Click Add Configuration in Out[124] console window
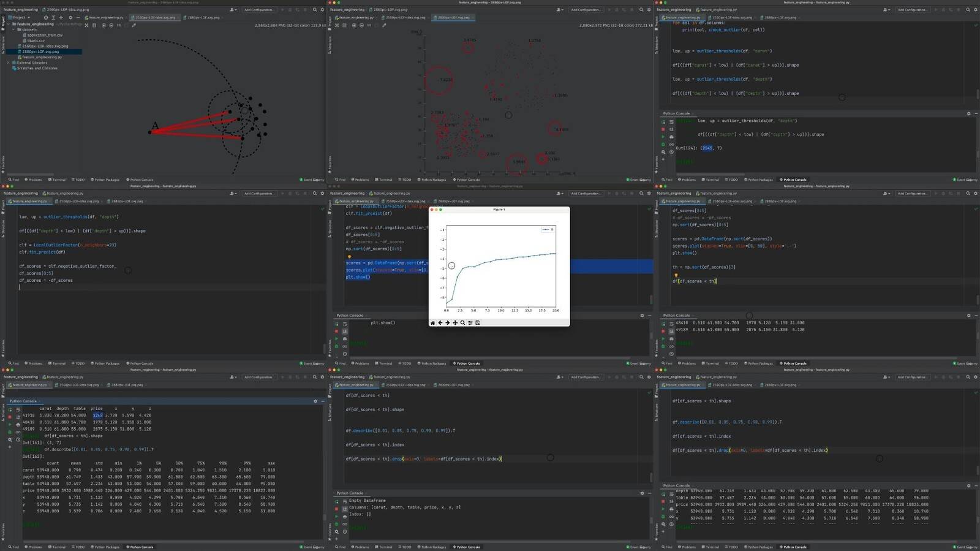Image resolution: width=980 pixels, height=551 pixels. pyautogui.click(x=913, y=10)
